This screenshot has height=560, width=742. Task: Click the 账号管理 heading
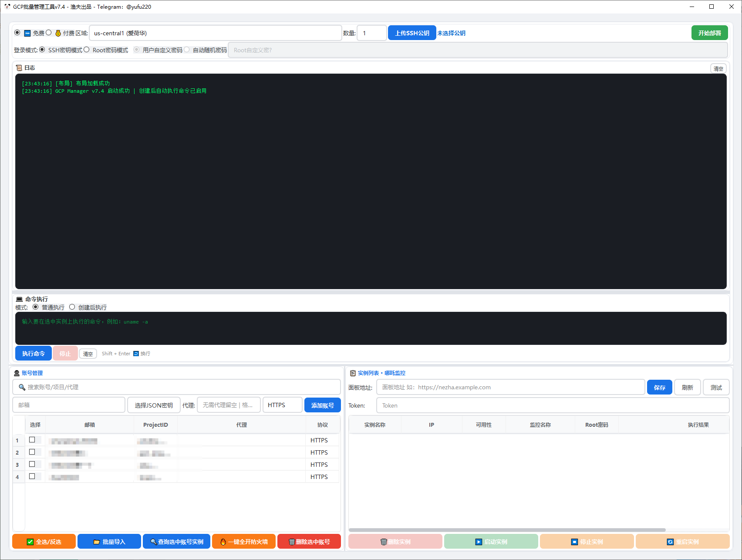click(32, 373)
